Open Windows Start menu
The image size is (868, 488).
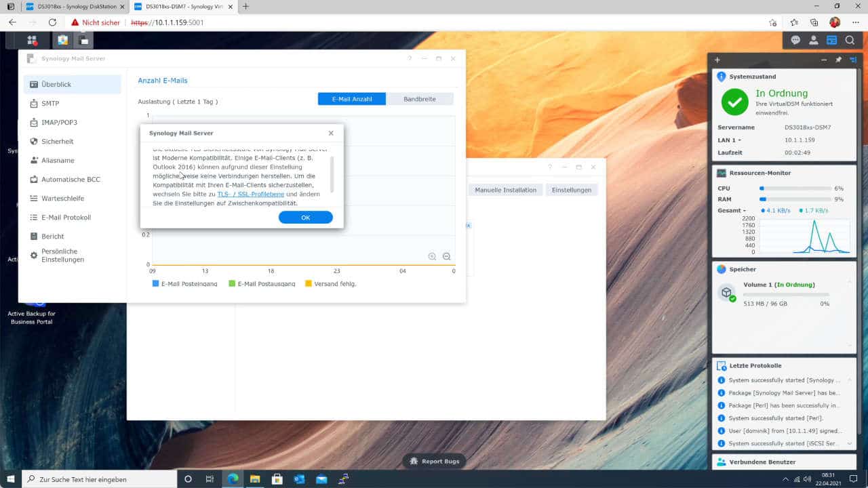tap(11, 479)
